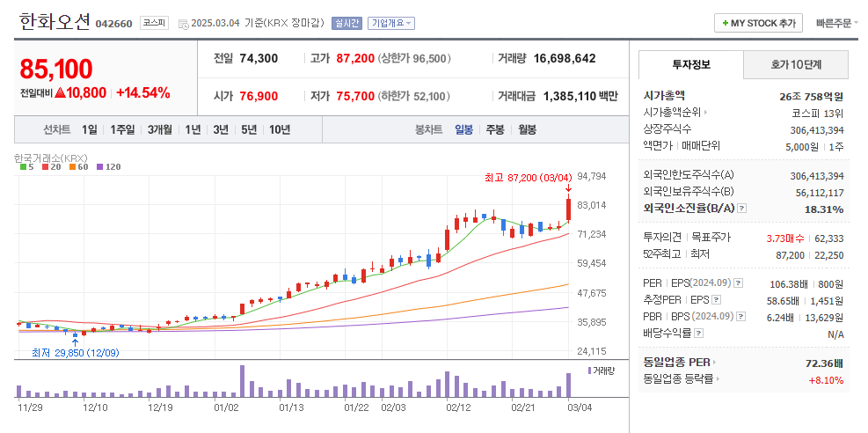Click the 최고 87,200 (03/04) chart label
Viewport: 868px width, 433px height.
pyautogui.click(x=528, y=178)
